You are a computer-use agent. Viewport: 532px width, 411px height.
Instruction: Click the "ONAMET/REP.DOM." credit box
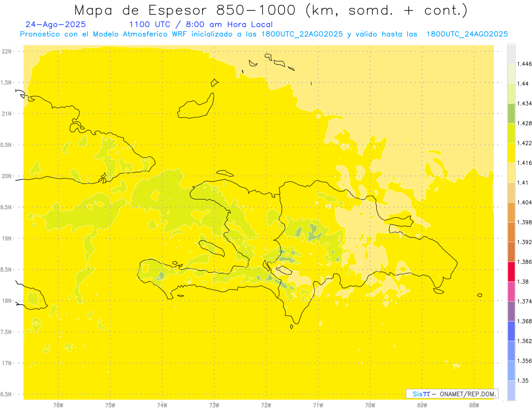(x=452, y=394)
